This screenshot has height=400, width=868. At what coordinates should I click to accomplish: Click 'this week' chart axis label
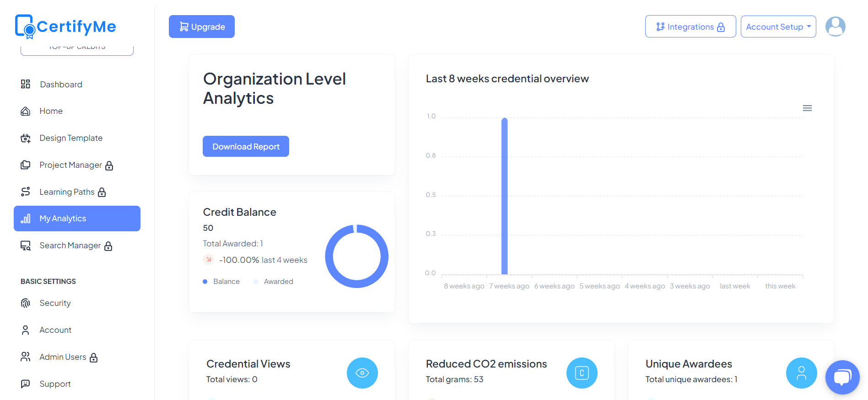tap(780, 286)
